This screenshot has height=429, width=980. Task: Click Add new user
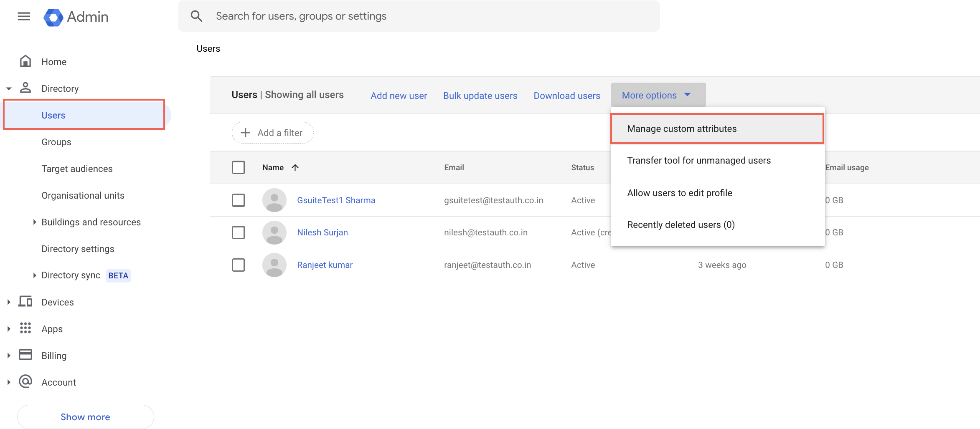(399, 96)
